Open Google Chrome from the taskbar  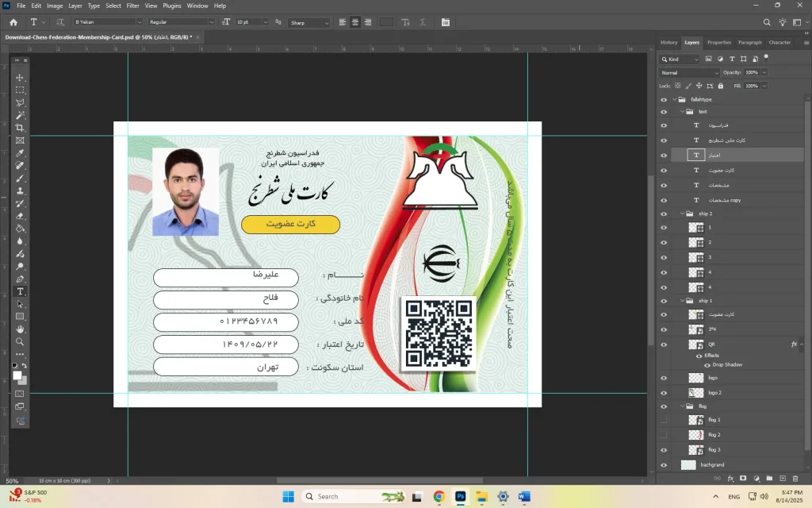[x=439, y=497]
